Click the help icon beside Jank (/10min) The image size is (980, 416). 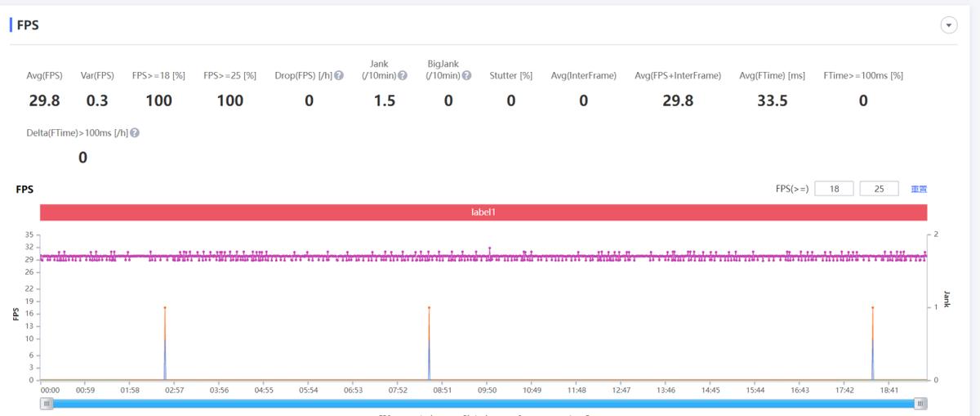[x=402, y=76]
